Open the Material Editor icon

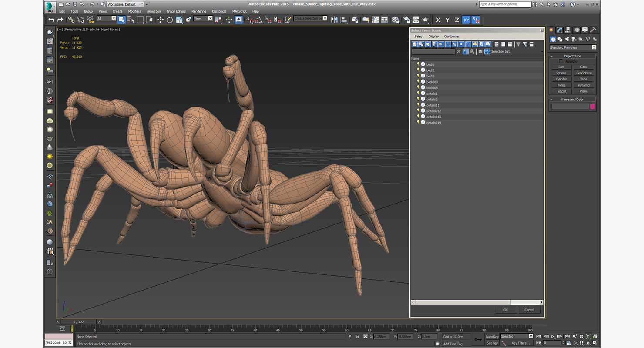pos(396,20)
